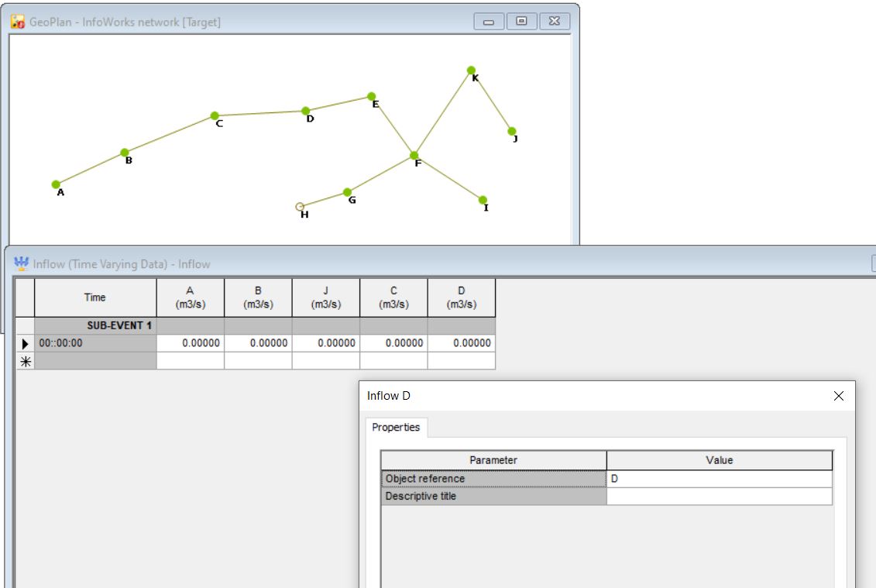Screen dimensions: 876x588
Task: Select node F at the network junction
Action: click(x=414, y=154)
